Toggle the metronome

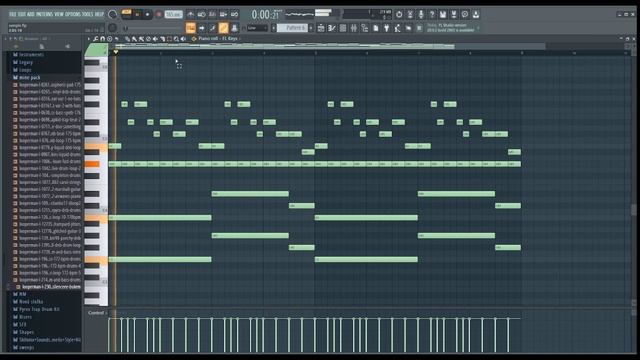(191, 14)
